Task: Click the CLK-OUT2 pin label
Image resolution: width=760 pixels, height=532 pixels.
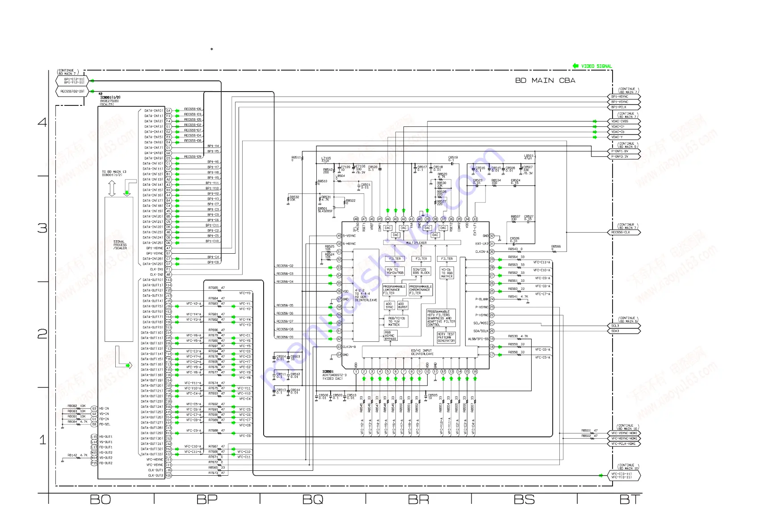Action: coord(156,476)
